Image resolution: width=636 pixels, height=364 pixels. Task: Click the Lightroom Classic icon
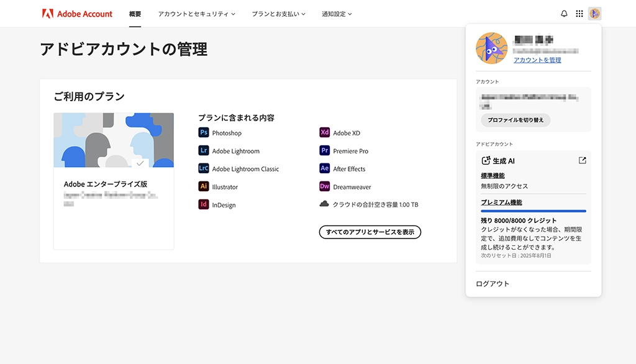(204, 168)
